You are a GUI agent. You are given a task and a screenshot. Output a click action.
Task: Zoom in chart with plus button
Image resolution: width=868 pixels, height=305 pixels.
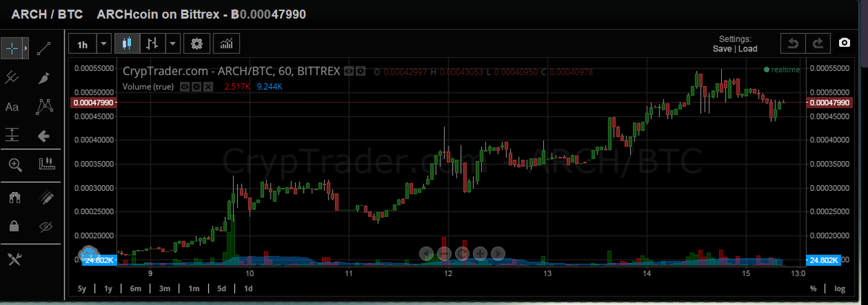click(480, 253)
